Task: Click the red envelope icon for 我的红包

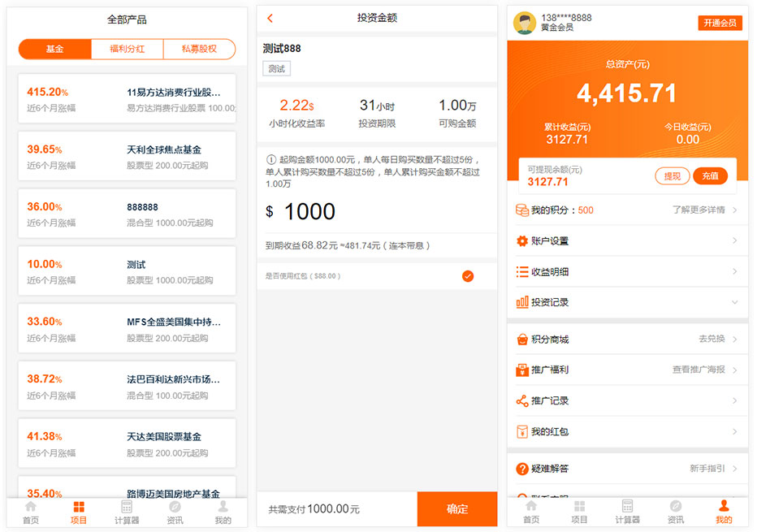Action: coord(522,431)
